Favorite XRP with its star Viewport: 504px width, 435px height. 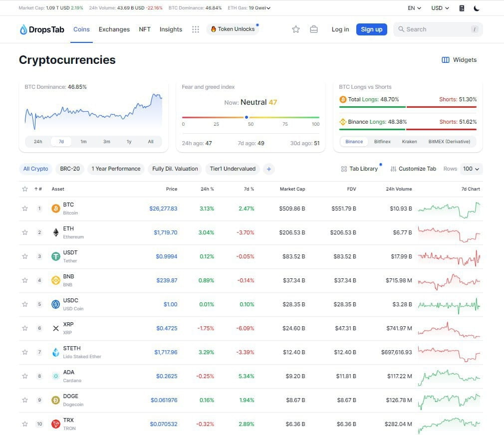[25, 328]
